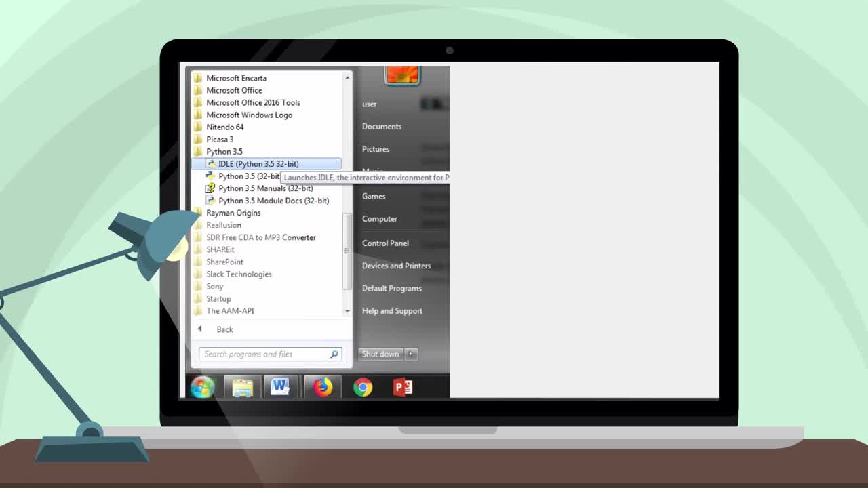Viewport: 868px width, 488px height.
Task: Click the Python 3.5 Module Docs icon
Action: pyautogui.click(x=211, y=201)
